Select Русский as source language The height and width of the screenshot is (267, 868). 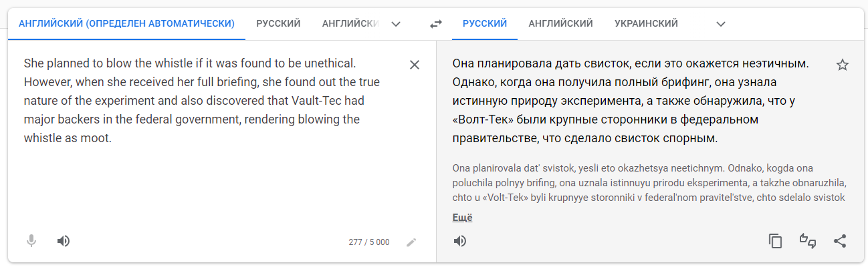(x=278, y=24)
